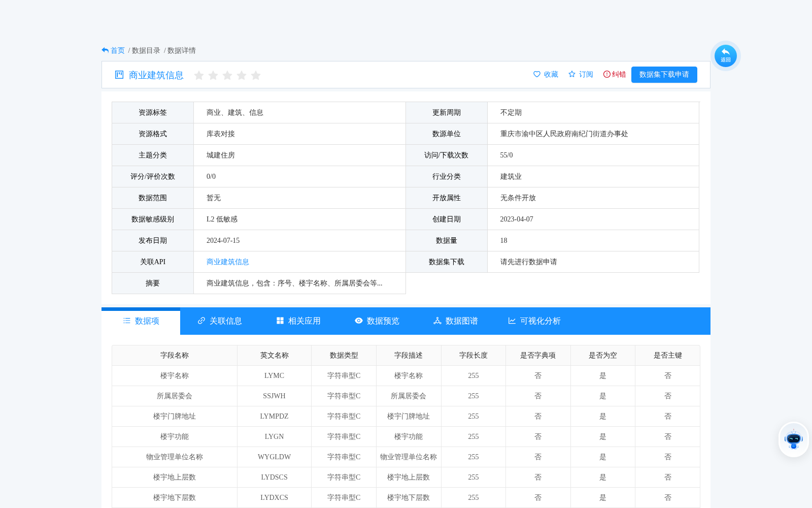
Task: Click the 55/0 visit count value
Action: pyautogui.click(x=506, y=155)
